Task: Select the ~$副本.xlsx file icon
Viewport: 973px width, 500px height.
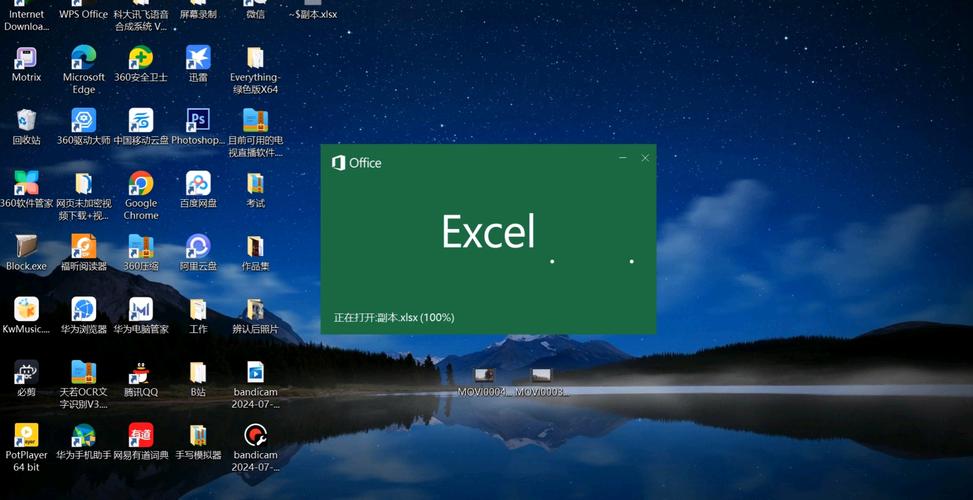Action: [x=313, y=11]
